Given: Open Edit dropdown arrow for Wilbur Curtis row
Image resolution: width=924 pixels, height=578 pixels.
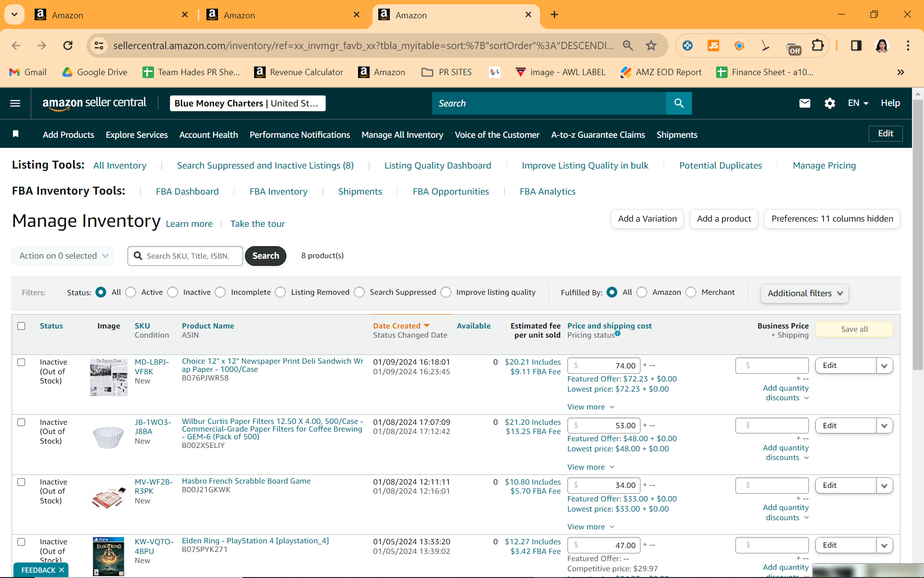Looking at the screenshot, I should point(885,426).
